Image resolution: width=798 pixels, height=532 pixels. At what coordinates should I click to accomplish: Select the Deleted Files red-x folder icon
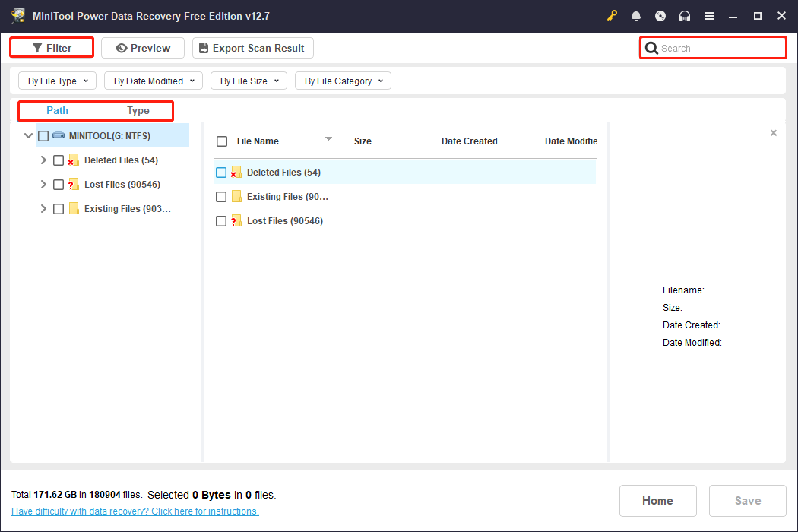point(72,160)
